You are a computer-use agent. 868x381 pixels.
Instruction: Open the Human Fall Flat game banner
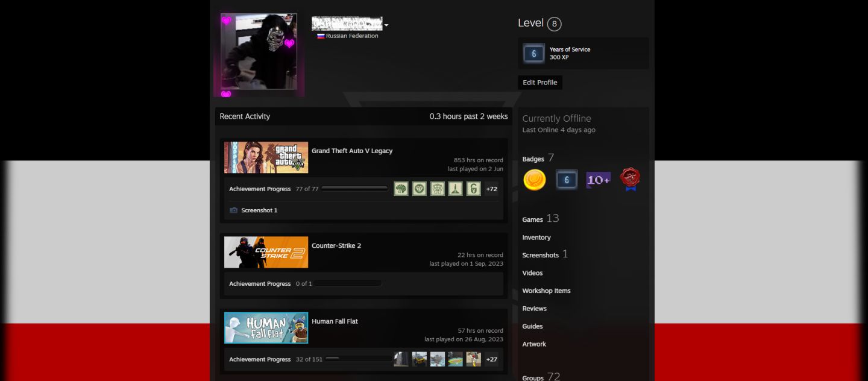(266, 328)
